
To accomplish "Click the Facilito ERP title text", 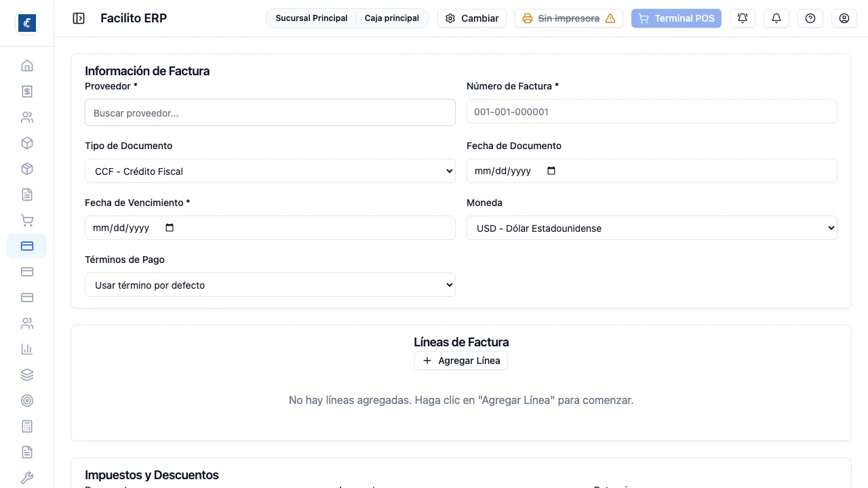I will pos(134,18).
